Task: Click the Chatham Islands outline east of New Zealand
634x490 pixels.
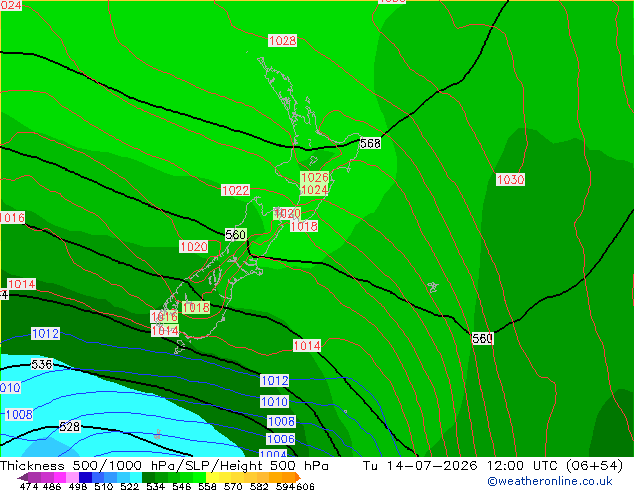Action: pos(433,287)
